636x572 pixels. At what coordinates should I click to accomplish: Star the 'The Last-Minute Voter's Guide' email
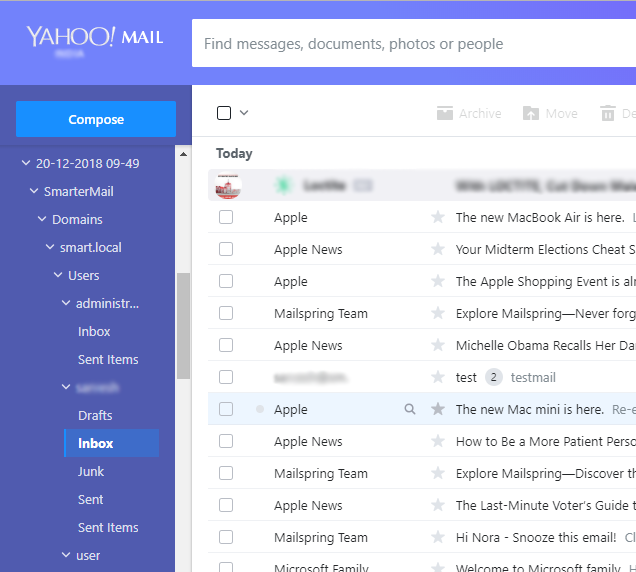[438, 505]
